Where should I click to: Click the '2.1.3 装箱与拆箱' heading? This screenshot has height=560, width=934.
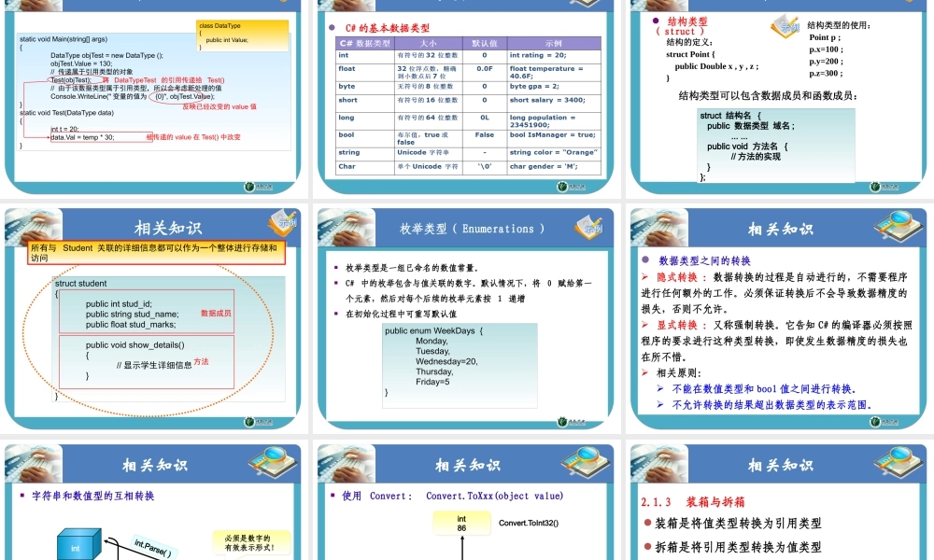(693, 502)
